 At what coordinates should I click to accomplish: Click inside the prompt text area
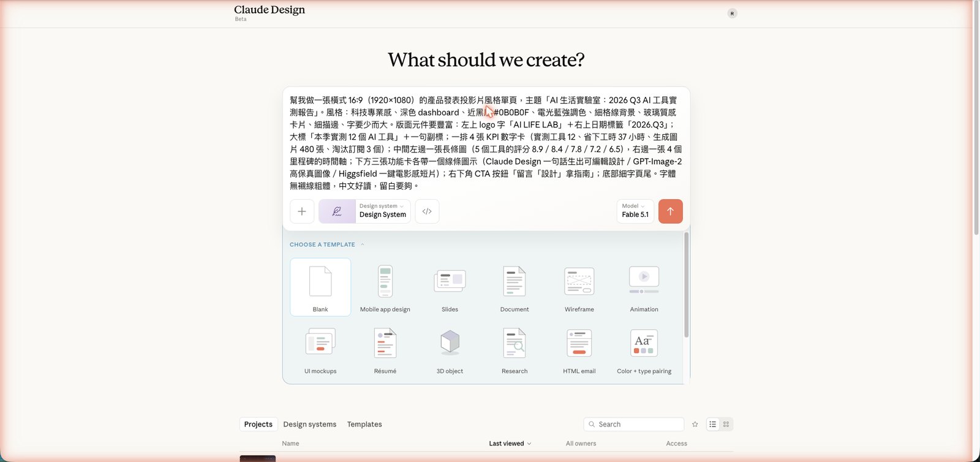(x=486, y=143)
